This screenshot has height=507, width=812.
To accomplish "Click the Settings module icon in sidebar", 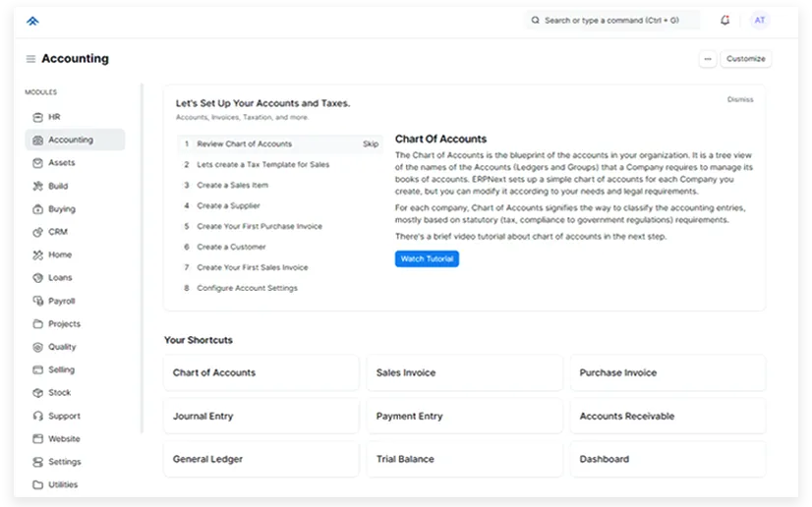I will coord(37,462).
